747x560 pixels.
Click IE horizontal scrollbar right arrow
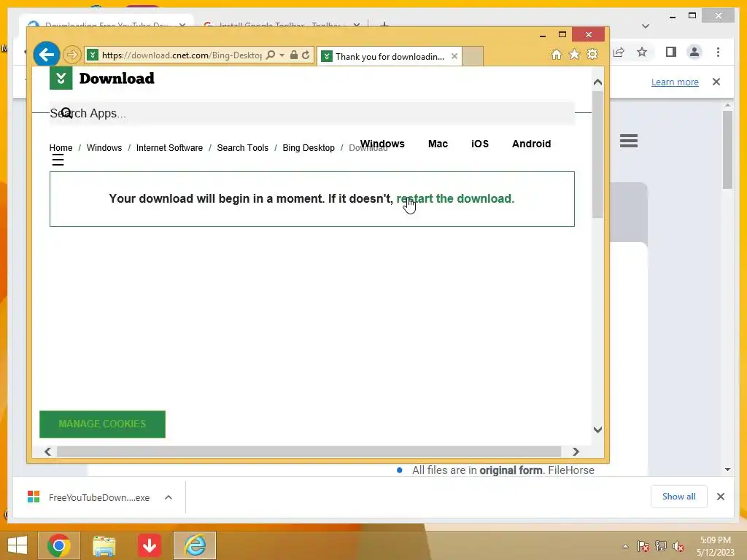[576, 451]
